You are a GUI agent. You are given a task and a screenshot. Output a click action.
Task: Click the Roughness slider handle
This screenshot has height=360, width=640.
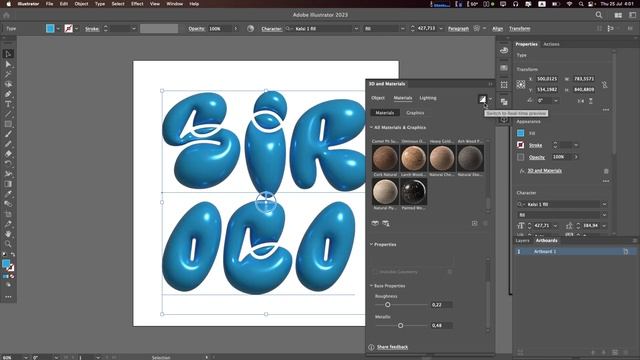click(x=388, y=304)
